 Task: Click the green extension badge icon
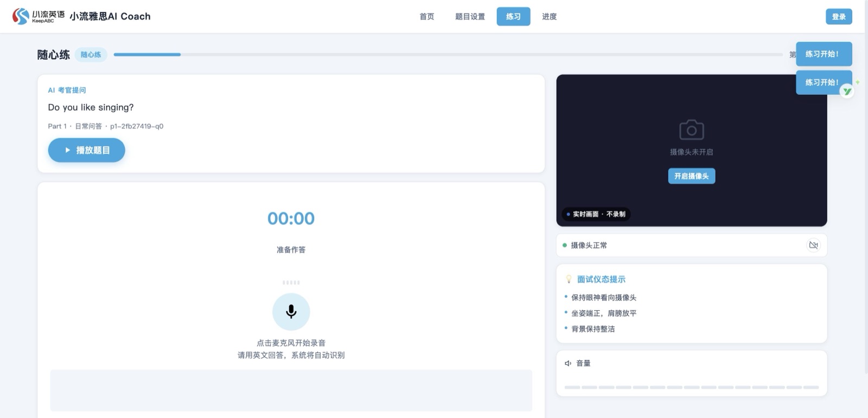click(847, 91)
